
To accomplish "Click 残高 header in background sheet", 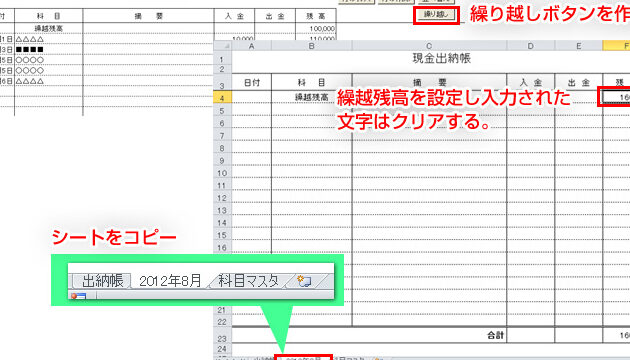I will pyautogui.click(x=316, y=16).
